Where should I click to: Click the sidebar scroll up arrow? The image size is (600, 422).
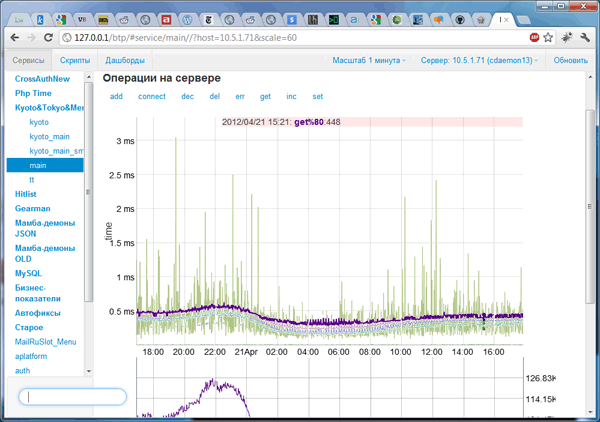point(89,77)
